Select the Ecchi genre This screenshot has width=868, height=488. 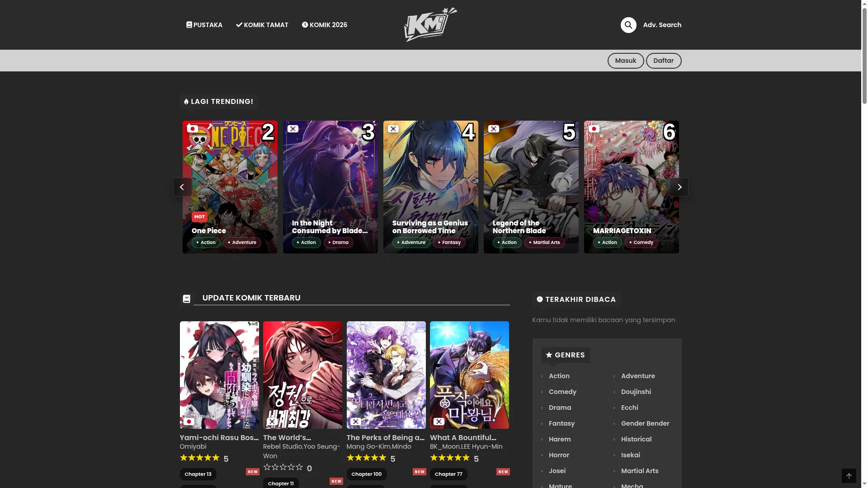[x=630, y=408]
